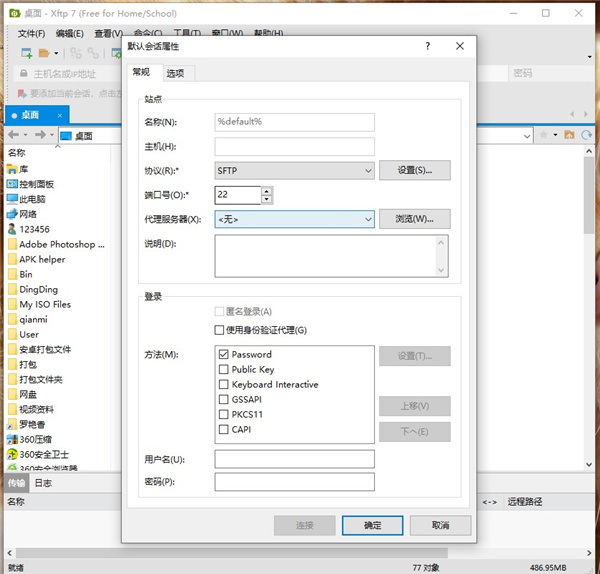
Task: Close the 桌面 tab with its x
Action: click(x=60, y=115)
